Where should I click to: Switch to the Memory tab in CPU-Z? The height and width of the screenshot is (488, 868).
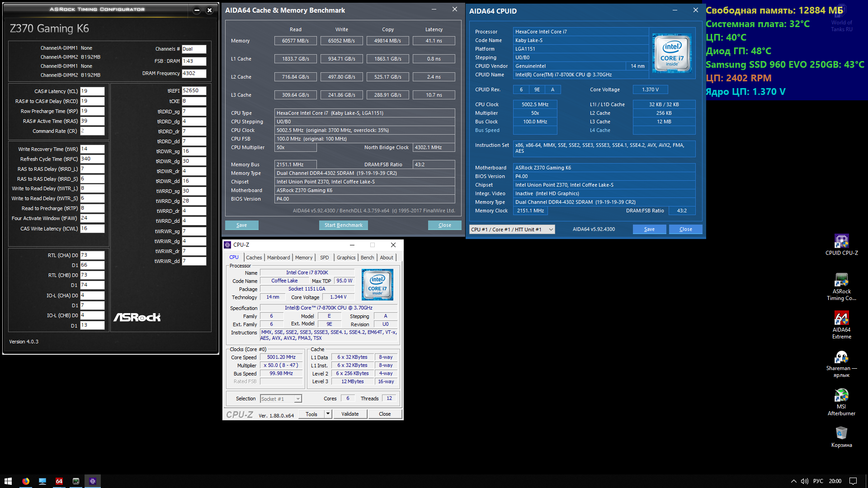point(304,258)
